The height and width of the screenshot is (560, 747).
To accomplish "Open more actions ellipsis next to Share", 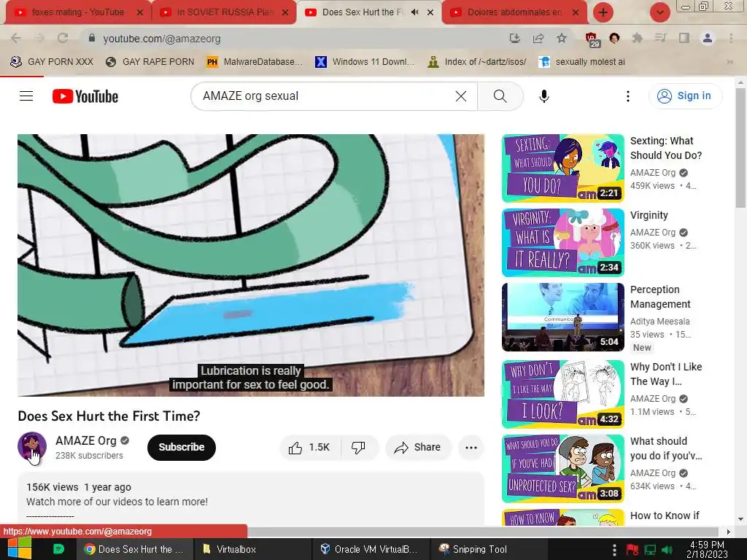I will click(471, 447).
